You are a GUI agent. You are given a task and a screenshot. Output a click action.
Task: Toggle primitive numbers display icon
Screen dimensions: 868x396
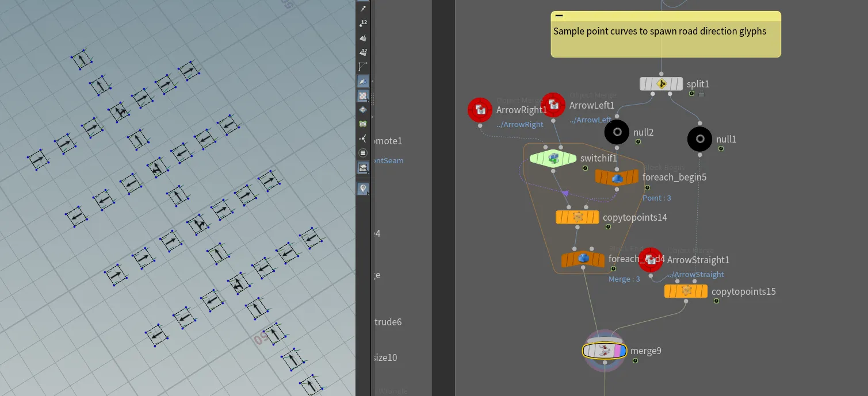click(363, 52)
